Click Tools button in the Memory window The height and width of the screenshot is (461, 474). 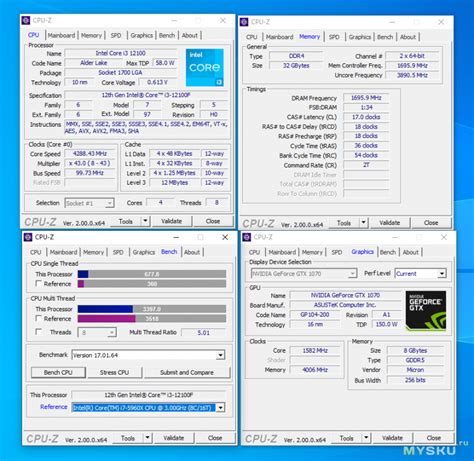pos(344,222)
